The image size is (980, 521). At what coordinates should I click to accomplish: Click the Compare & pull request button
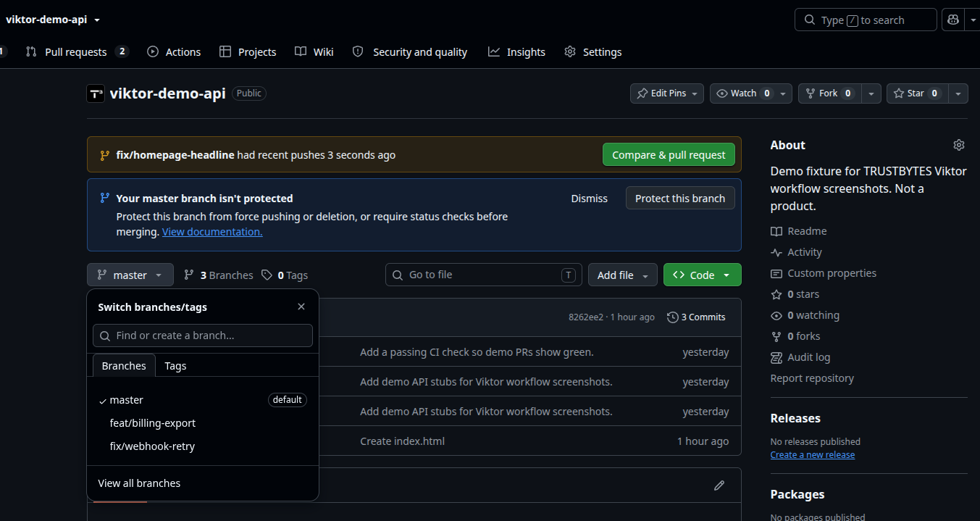pos(669,155)
